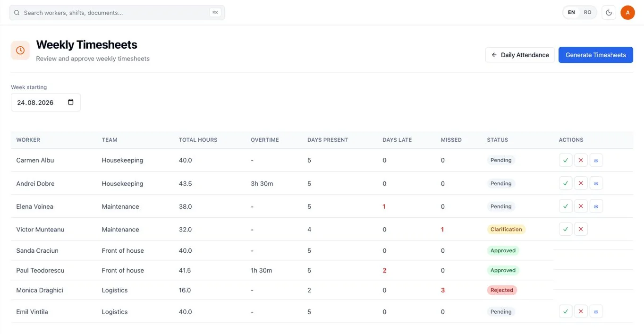Click envelope icon in Carmen Albu's row

[x=596, y=160]
